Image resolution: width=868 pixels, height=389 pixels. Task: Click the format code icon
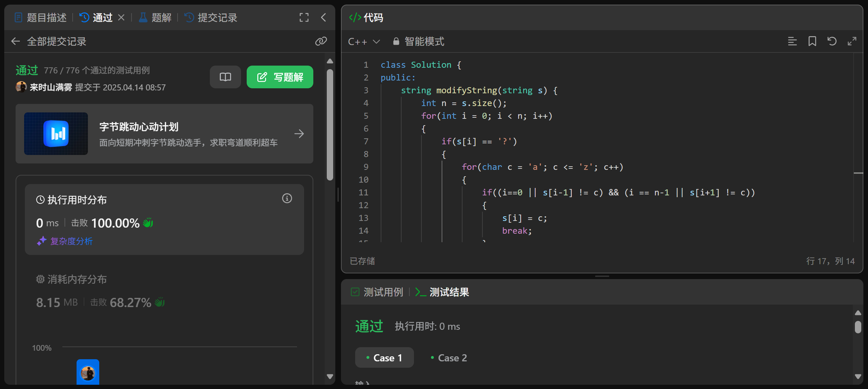click(x=792, y=41)
